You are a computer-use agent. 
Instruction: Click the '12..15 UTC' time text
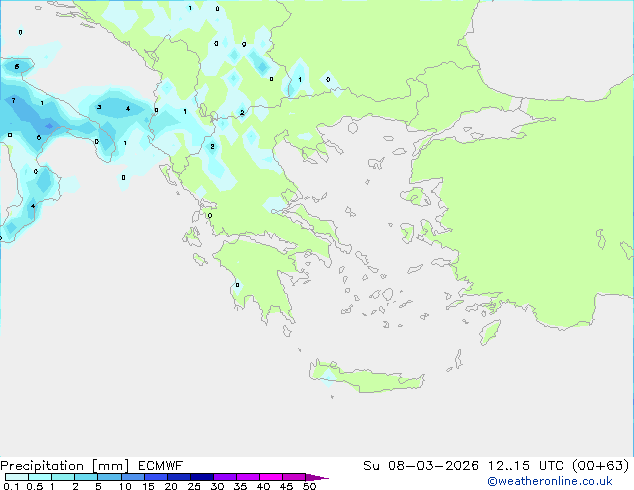525,466
